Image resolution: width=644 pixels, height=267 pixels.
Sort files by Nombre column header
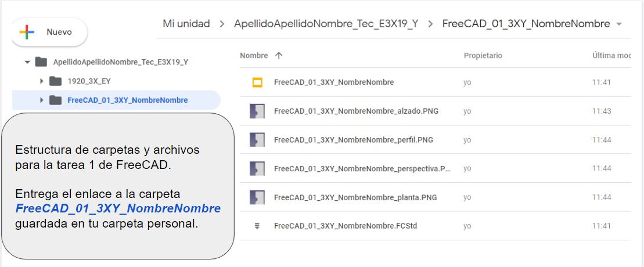[x=254, y=56]
